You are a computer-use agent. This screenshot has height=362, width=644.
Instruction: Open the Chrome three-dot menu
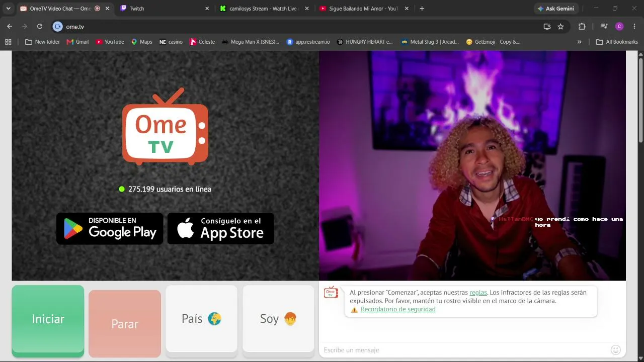[x=634, y=27]
